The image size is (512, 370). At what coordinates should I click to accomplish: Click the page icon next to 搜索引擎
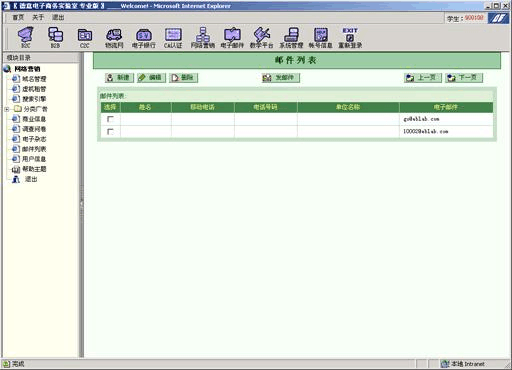click(x=16, y=99)
